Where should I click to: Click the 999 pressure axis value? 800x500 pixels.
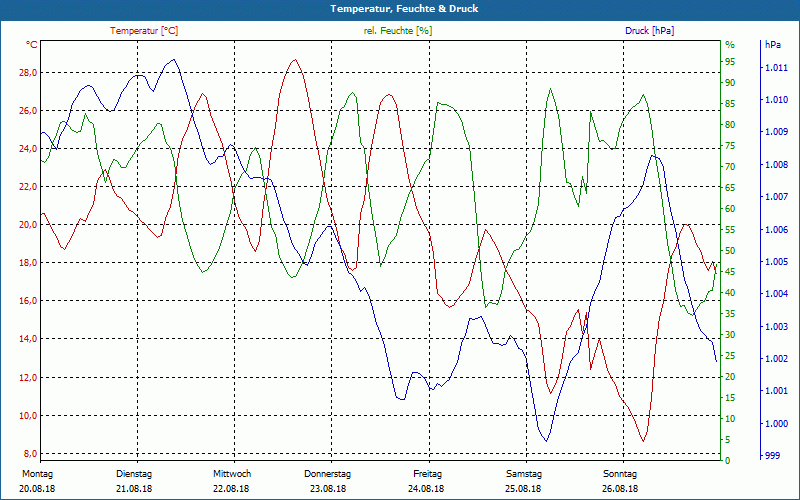point(772,456)
